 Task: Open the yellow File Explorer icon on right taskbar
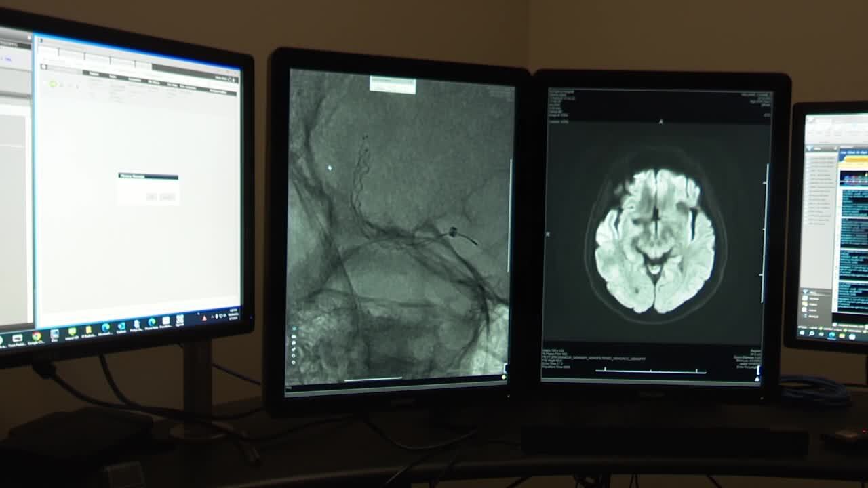(842, 335)
